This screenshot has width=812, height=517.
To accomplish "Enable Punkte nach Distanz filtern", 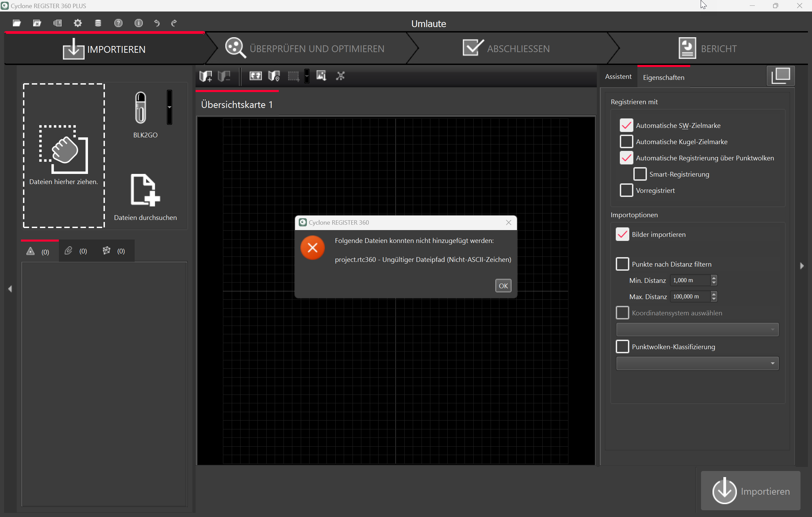I will [622, 264].
